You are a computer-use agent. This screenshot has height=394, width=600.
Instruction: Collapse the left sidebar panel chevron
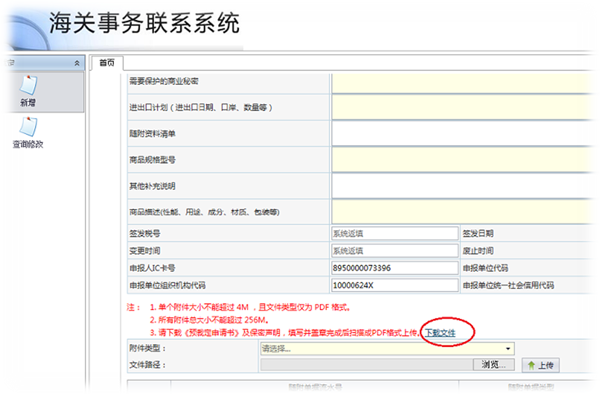coord(77,63)
